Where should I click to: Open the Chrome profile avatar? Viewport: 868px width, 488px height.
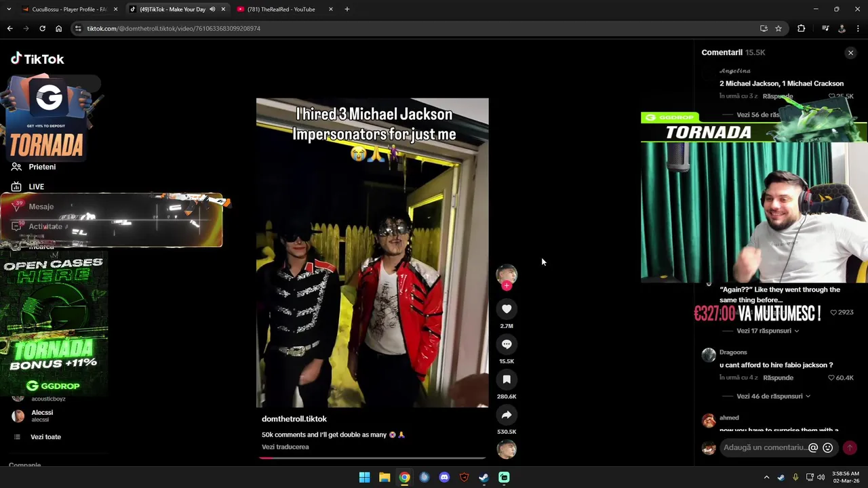tap(842, 28)
